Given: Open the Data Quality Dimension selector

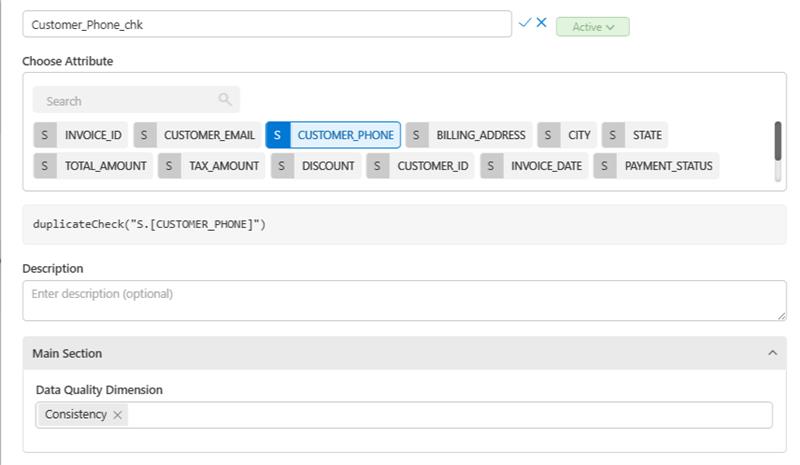Looking at the screenshot, I should click(450, 415).
